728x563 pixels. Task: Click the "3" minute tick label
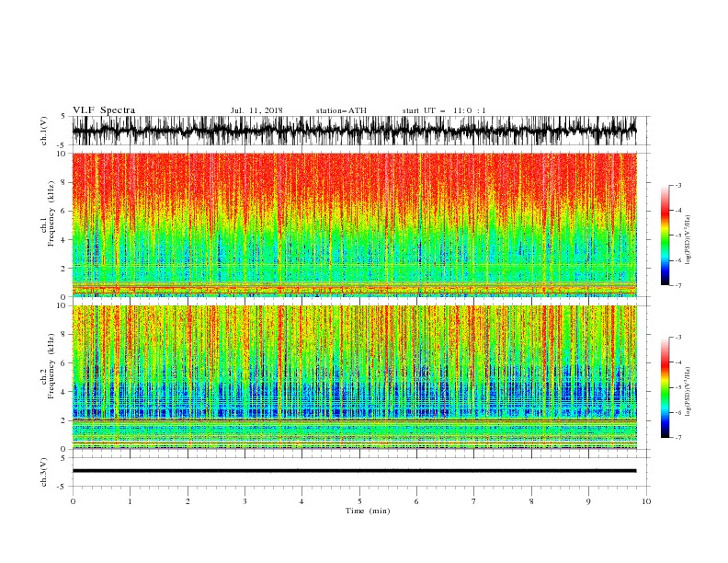coord(245,501)
